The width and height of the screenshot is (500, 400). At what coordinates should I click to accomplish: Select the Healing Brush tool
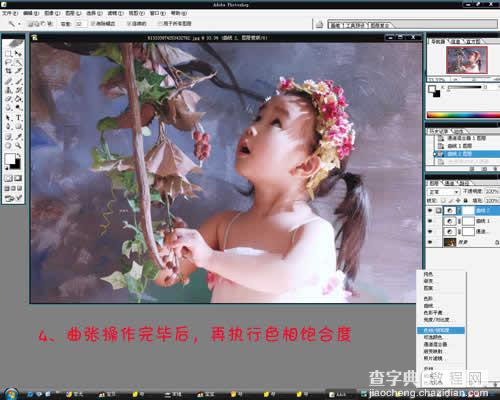pos(9,81)
